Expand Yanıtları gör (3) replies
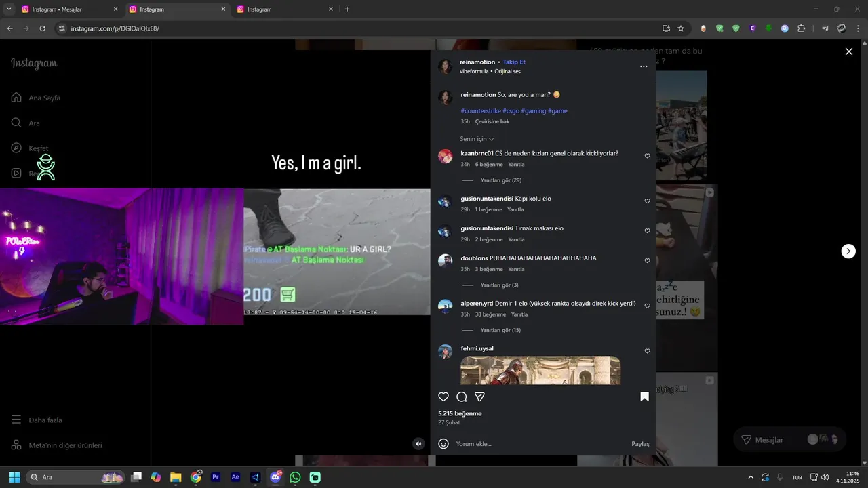Viewport: 868px width, 488px height. pos(499,285)
